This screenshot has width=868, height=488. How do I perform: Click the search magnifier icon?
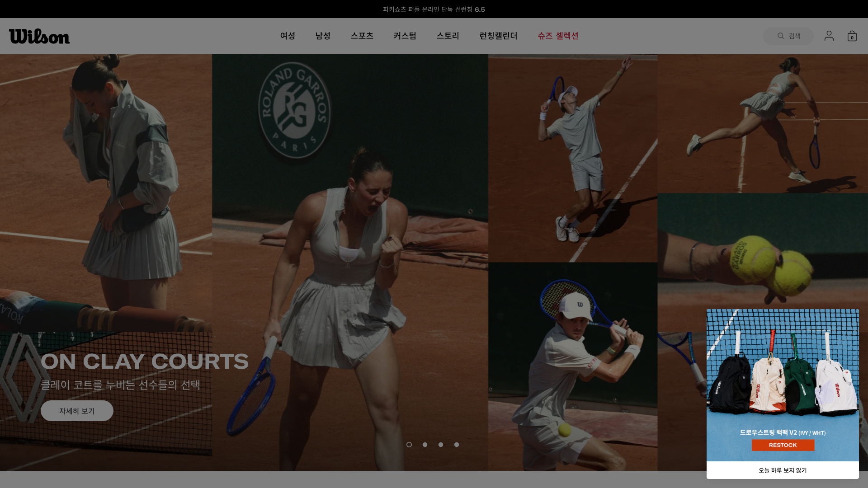click(781, 36)
